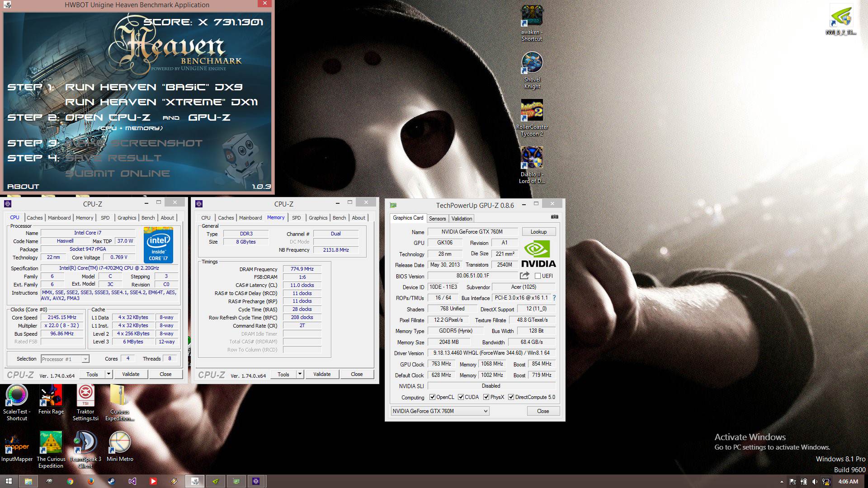Expand Tools dropdown arrow in right CPU-Z

(300, 374)
